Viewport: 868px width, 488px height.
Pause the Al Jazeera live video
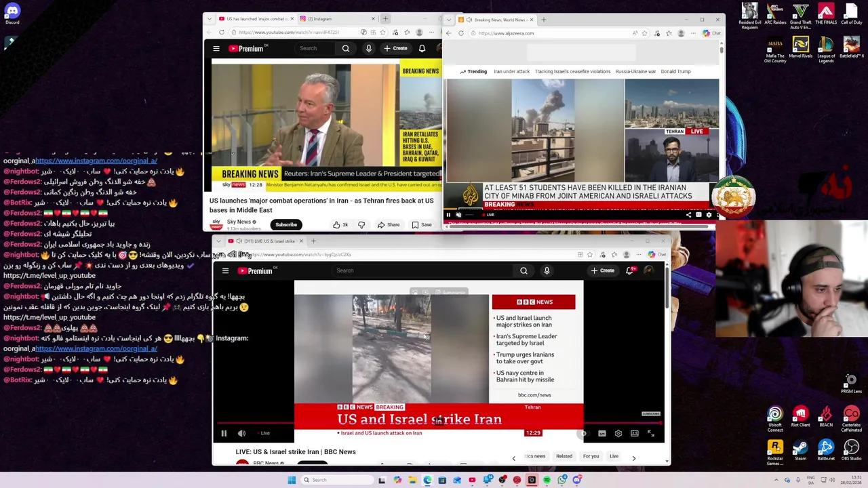click(448, 215)
